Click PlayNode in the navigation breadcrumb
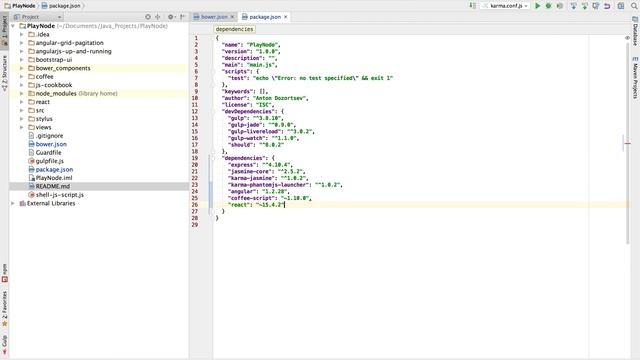 [x=20, y=6]
